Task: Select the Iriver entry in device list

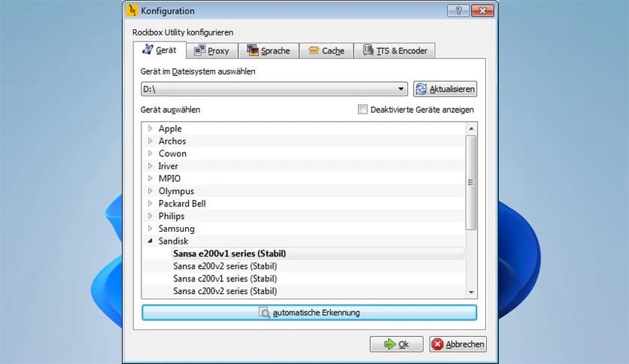Action: pyautogui.click(x=168, y=165)
